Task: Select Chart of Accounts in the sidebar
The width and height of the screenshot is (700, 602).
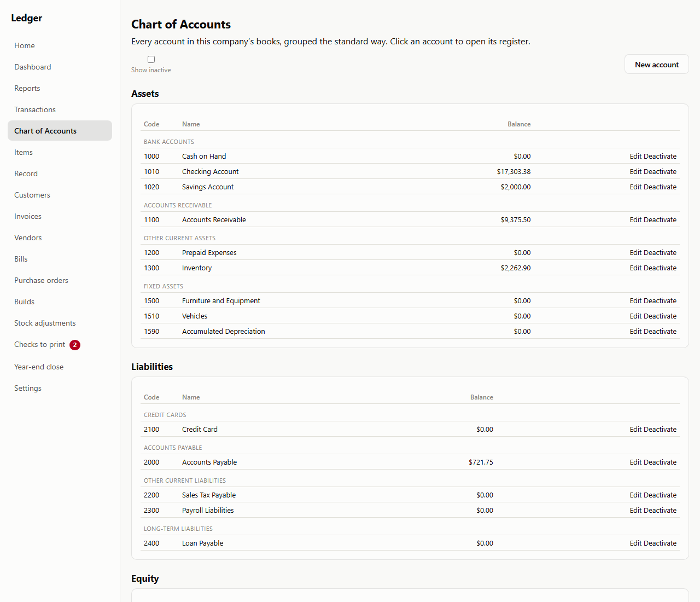Action: [x=60, y=131]
